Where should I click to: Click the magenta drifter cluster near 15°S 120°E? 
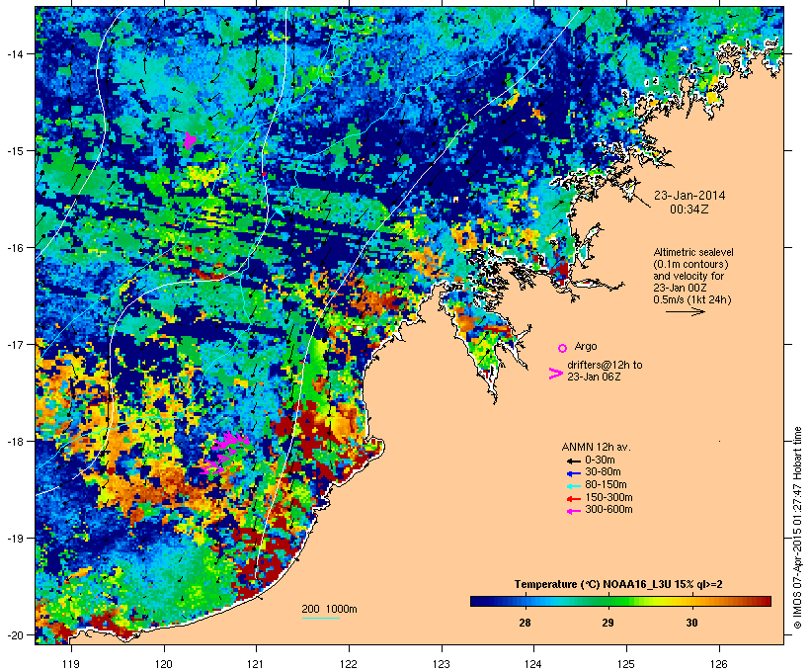point(190,140)
